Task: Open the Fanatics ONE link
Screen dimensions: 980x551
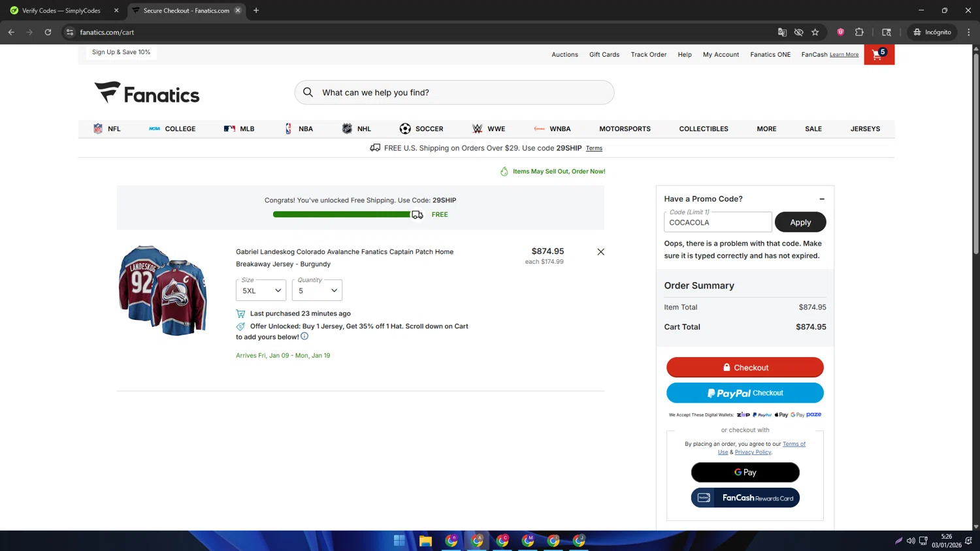Action: [770, 55]
